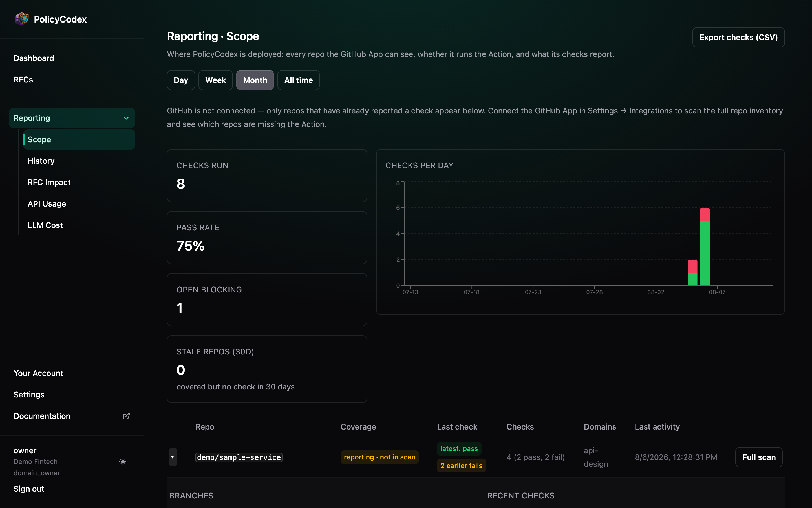Run Full scan for demo/sample-service

(x=759, y=457)
